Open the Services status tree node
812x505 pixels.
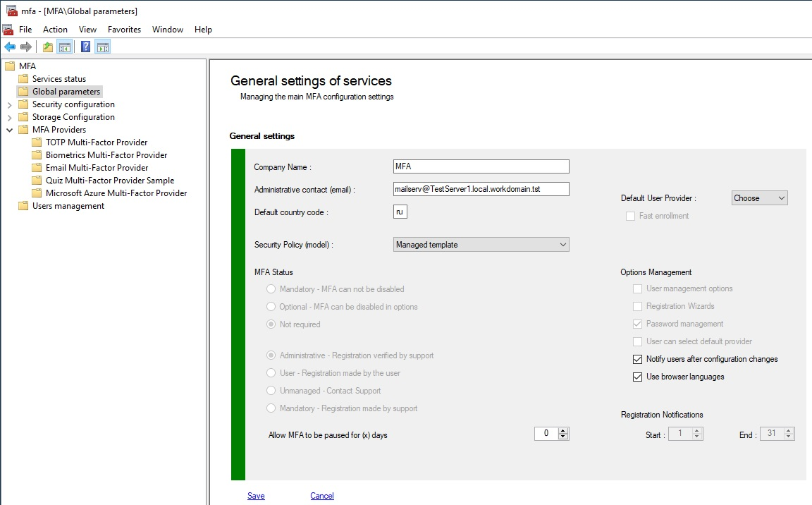[x=59, y=79]
